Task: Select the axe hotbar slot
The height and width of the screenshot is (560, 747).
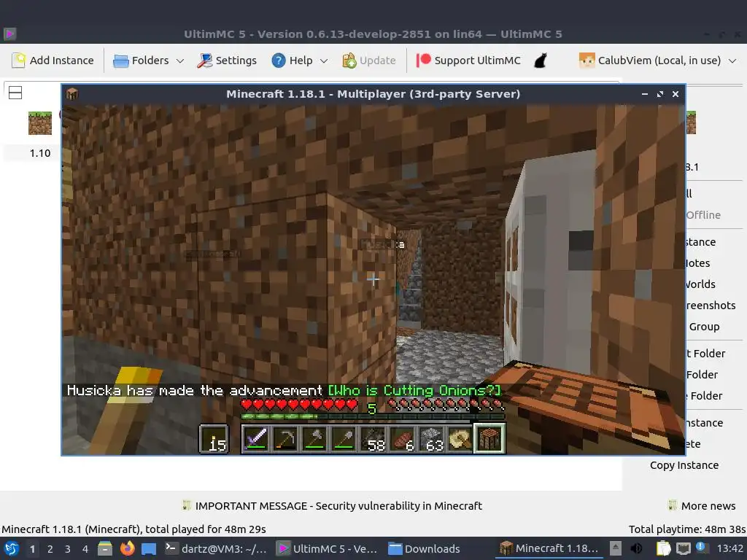Action: (314, 438)
